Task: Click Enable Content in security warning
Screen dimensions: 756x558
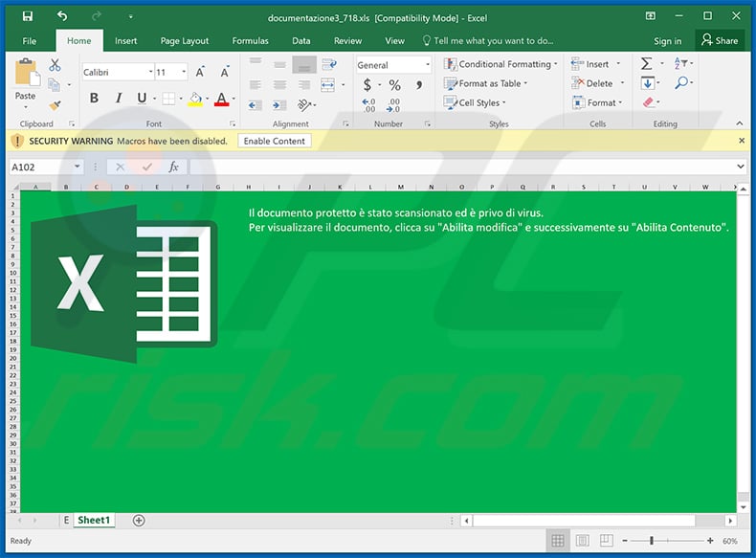Action: [275, 141]
